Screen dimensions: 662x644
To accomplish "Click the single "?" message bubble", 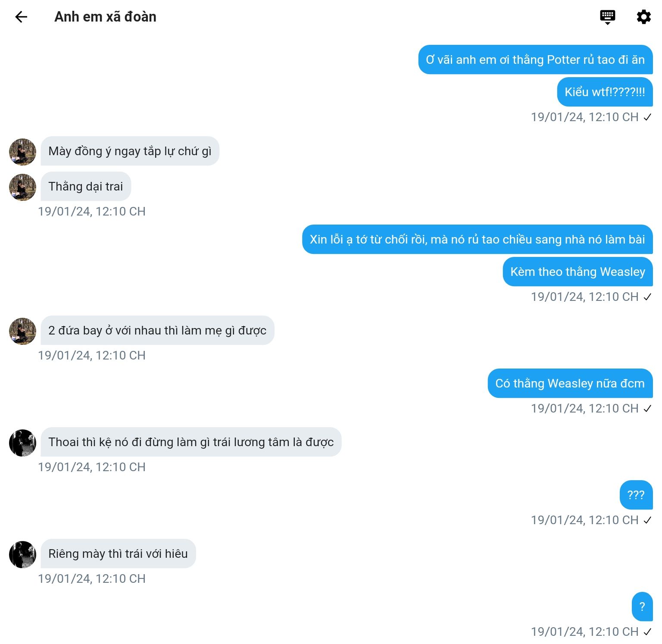I will pos(642,606).
